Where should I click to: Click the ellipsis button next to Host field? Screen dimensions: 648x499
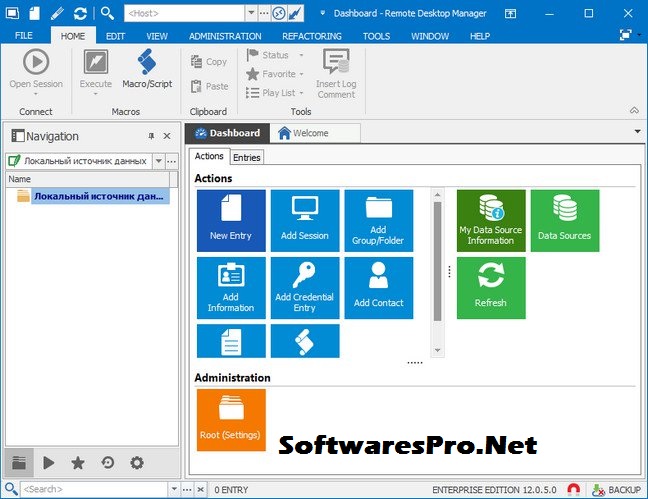pos(264,13)
